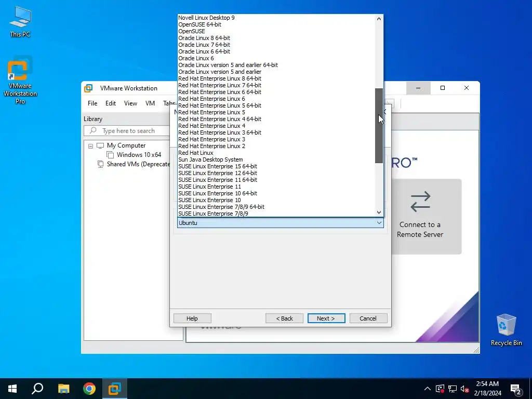Screen dimensions: 532x399
Task: Collapse the My Computer tree node
Action: coord(90,146)
